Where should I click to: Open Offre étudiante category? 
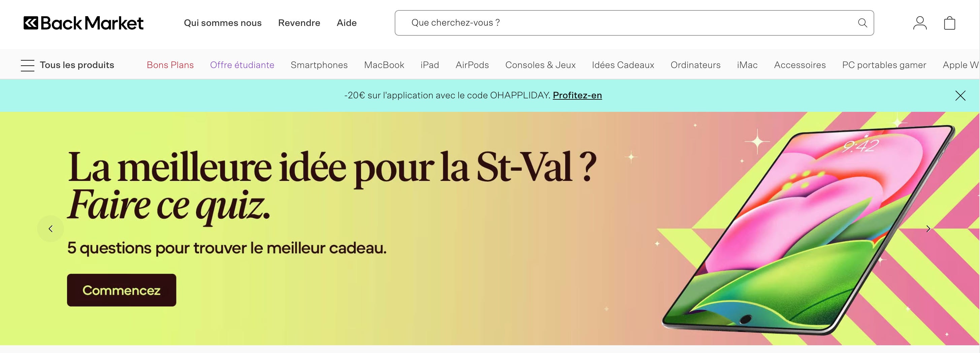(x=242, y=65)
